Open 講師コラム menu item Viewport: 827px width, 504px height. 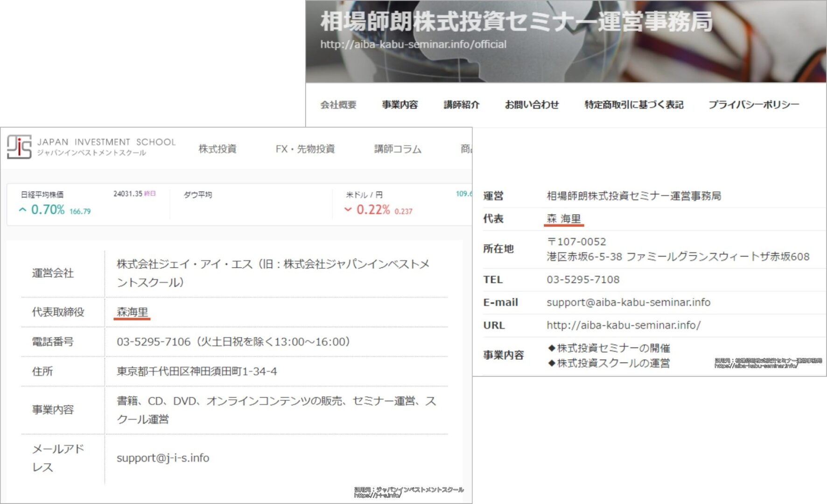point(398,149)
